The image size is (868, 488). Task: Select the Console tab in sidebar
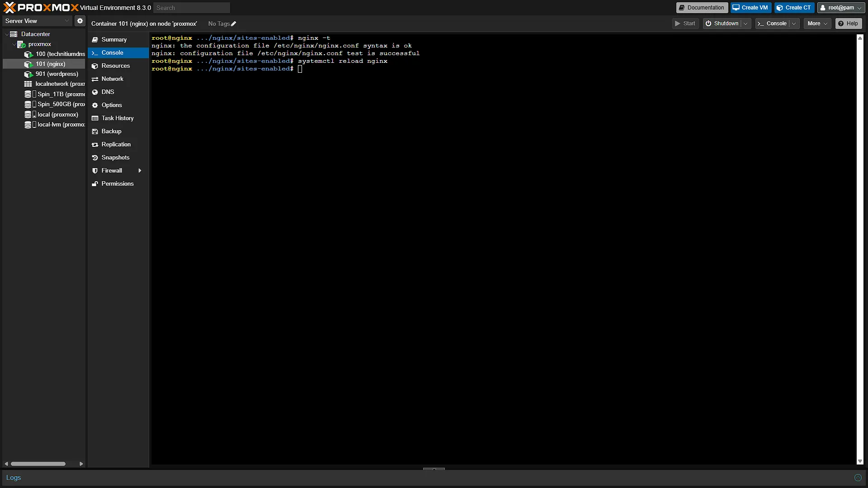pos(118,53)
